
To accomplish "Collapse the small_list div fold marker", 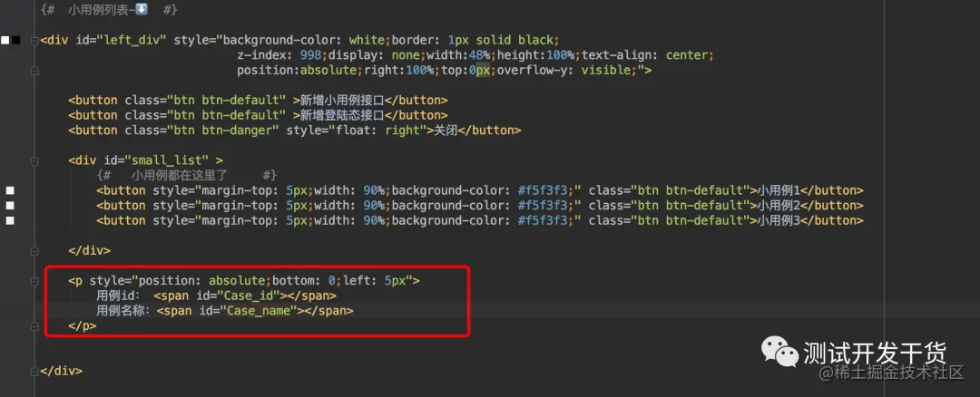I will click(34, 160).
